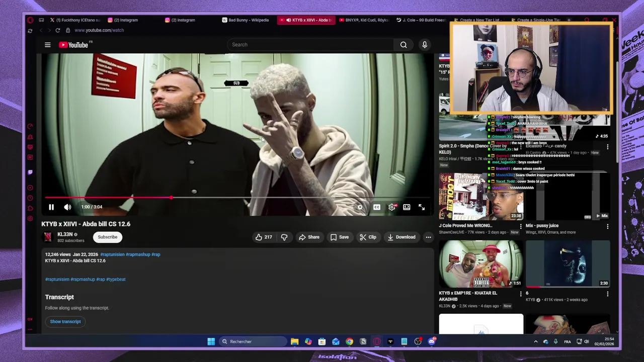Pause the playing video

(x=51, y=207)
